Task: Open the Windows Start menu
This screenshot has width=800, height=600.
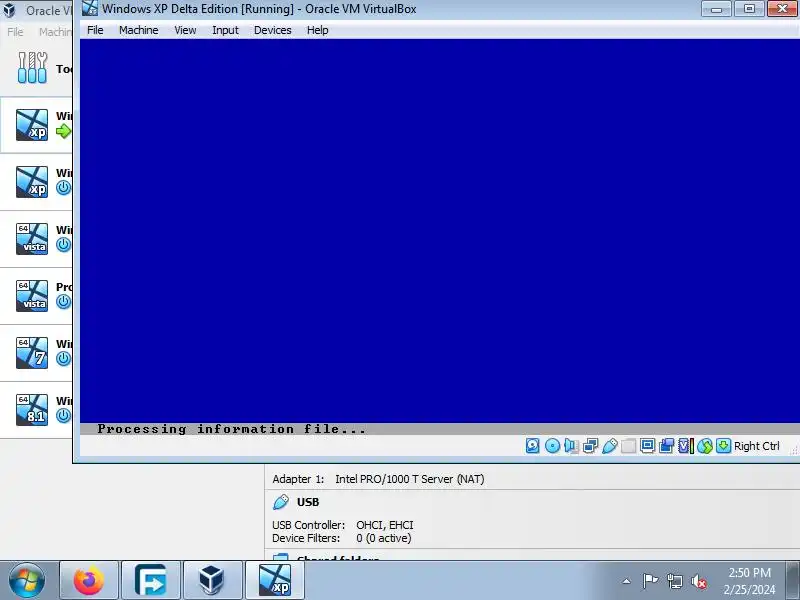Action: click(27, 580)
